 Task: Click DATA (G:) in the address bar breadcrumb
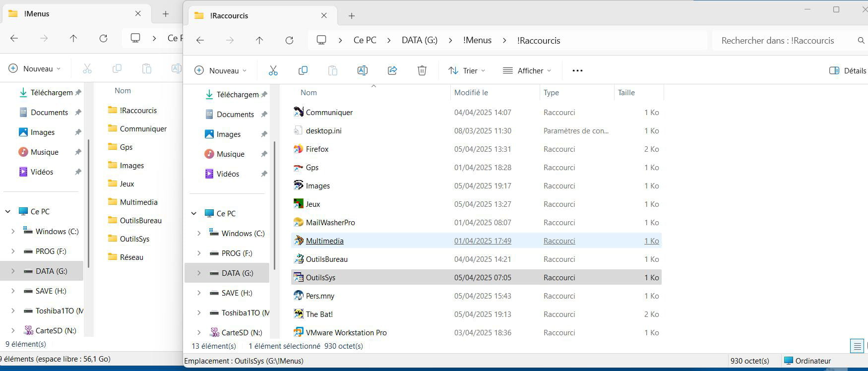[x=420, y=40]
